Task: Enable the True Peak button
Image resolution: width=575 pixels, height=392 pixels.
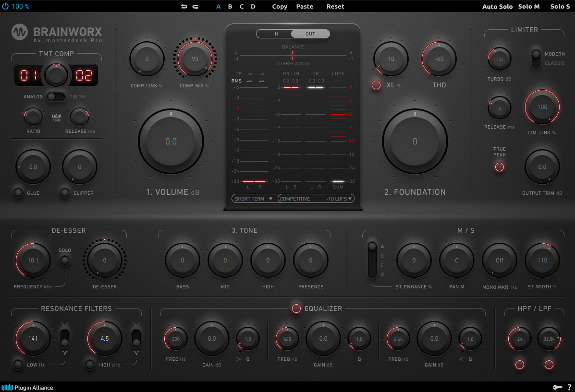Action: (500, 167)
